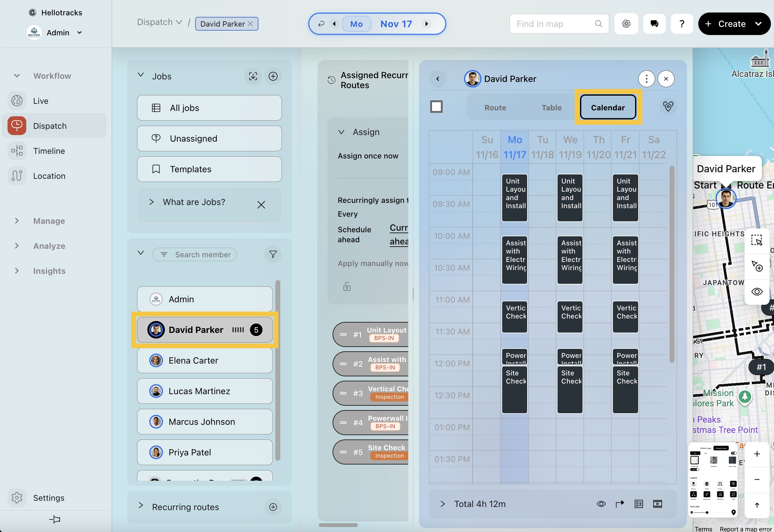The image size is (774, 532).
Task: Click the import jobs icon in Jobs panel
Action: point(253,76)
